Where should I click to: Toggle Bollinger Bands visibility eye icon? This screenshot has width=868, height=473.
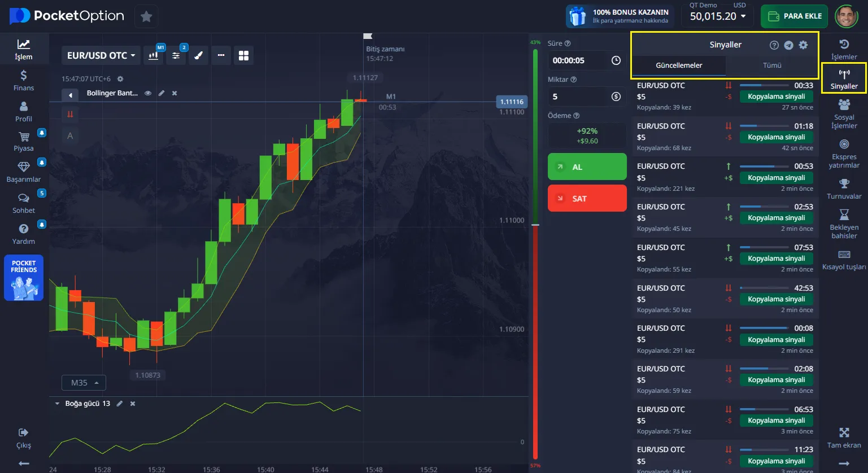pyautogui.click(x=148, y=93)
